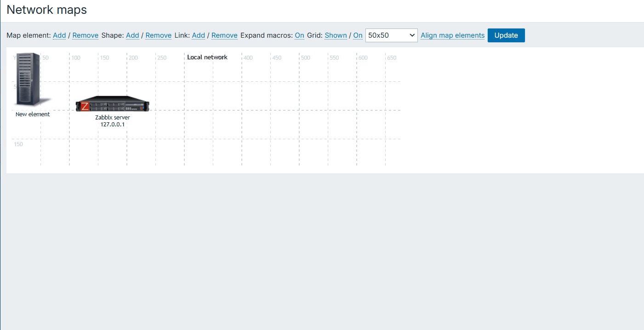Select the Zabbix server rack icon
Viewport: 644px width, 330px height.
(113, 104)
